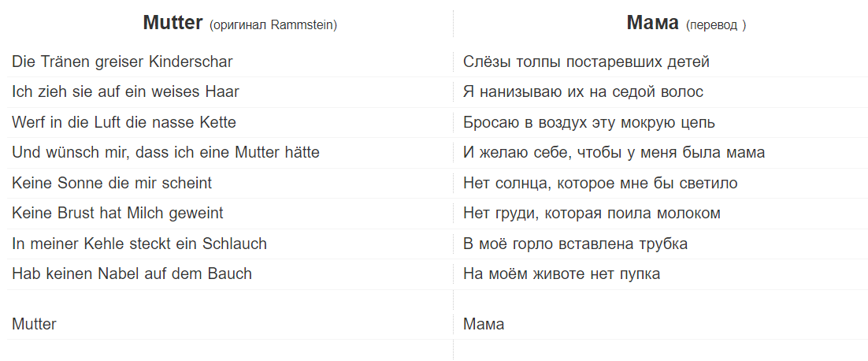Select "Бросаю в воздух эту мокрую цепь"
The width and height of the screenshot is (868, 361).
(x=588, y=122)
